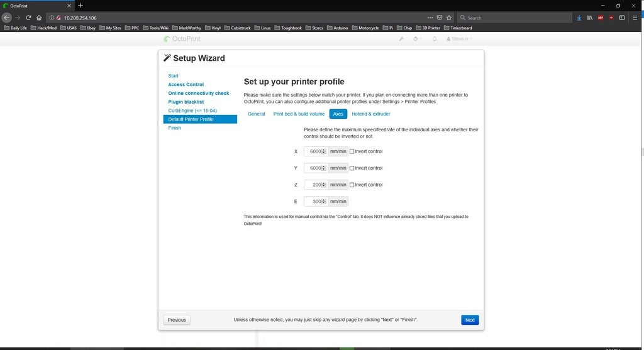Screen dimensions: 644x350
Task: Reload the OctoPrint page
Action: tap(28, 18)
